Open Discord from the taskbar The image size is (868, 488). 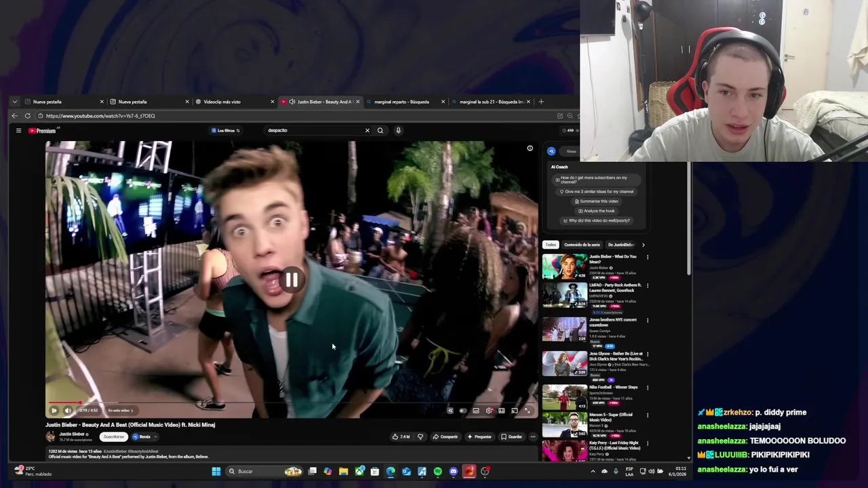(x=454, y=471)
